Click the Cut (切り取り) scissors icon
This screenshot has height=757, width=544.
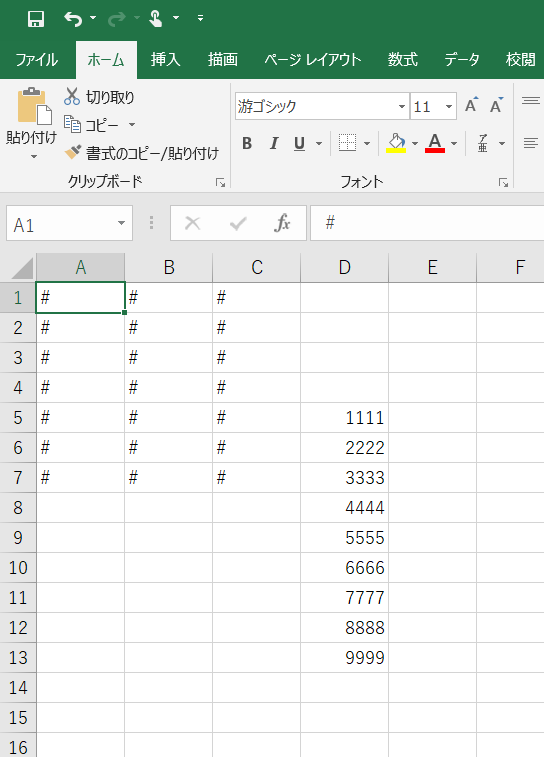click(x=72, y=97)
